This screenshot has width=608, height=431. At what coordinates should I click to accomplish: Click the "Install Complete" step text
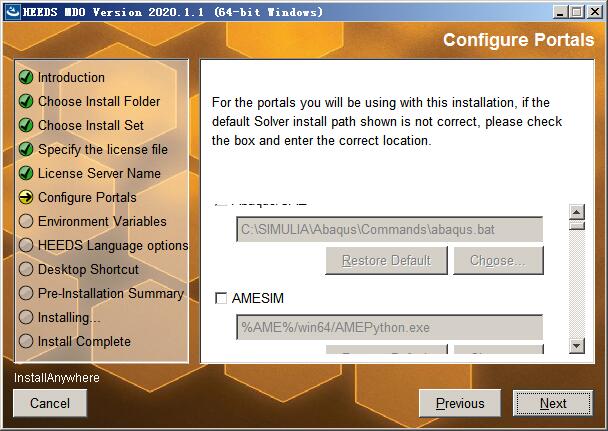coord(84,342)
